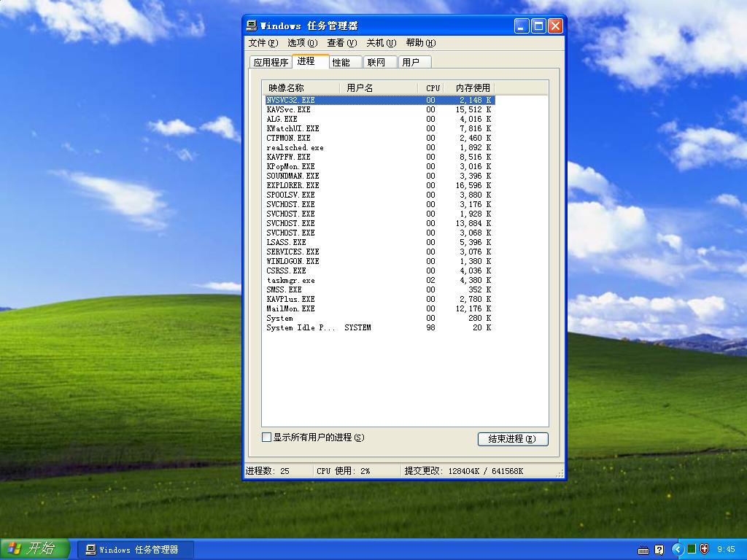Select the ALG.EXE process row
The width and height of the screenshot is (747, 560).
coord(380,119)
